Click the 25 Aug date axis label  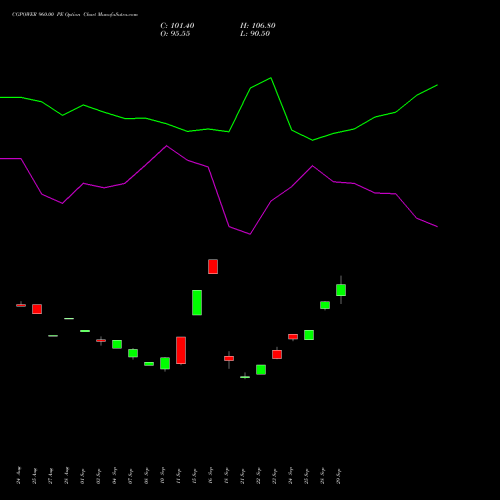(x=35, y=476)
